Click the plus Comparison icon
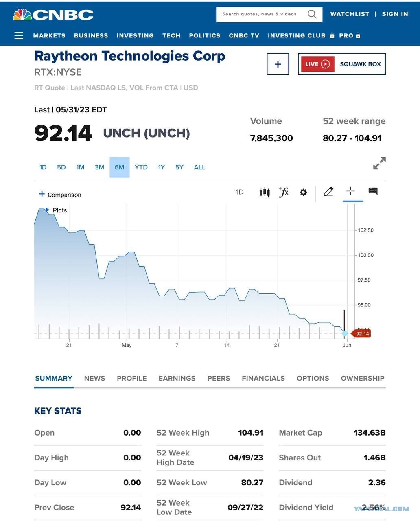This screenshot has width=420, height=521. point(42,194)
